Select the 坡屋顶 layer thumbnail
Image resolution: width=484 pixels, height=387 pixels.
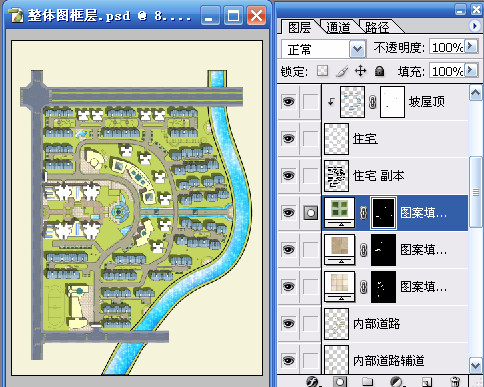pos(352,102)
